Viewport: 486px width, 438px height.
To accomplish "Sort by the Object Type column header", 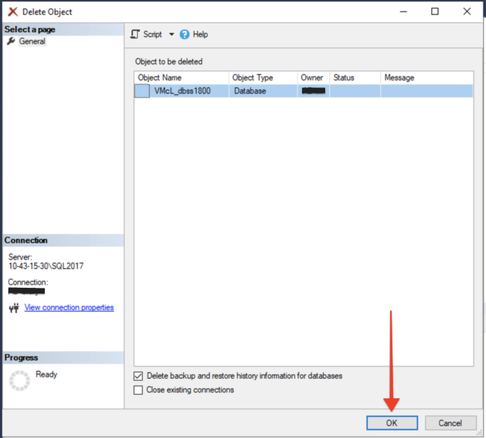I will (263, 78).
